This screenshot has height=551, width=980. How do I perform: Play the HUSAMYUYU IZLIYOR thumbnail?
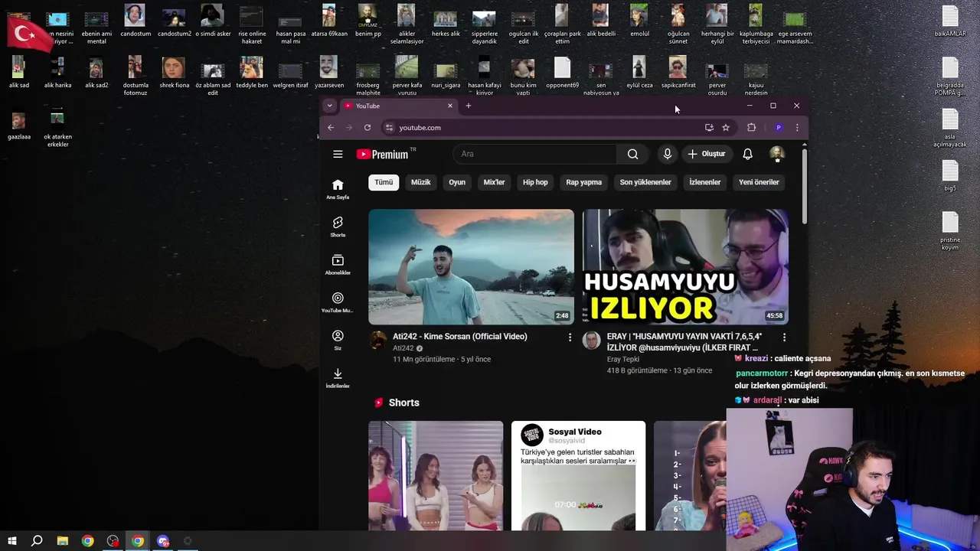click(x=685, y=267)
